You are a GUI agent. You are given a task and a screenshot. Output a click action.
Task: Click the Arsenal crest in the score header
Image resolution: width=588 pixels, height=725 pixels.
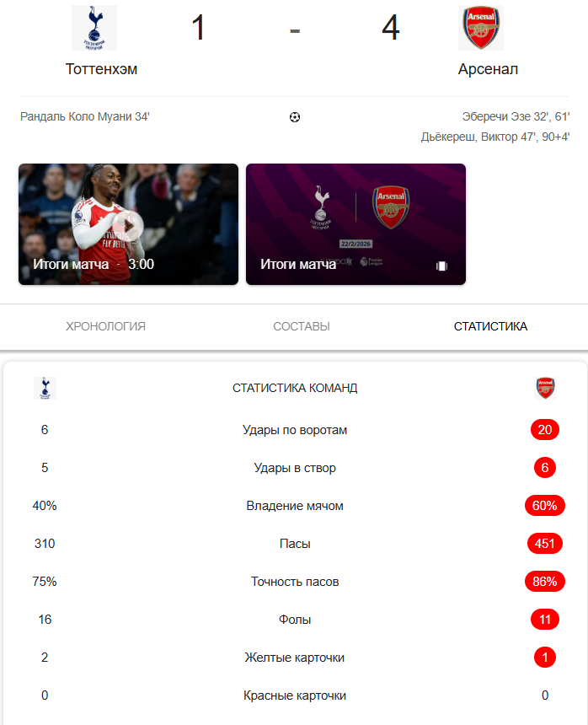click(481, 28)
